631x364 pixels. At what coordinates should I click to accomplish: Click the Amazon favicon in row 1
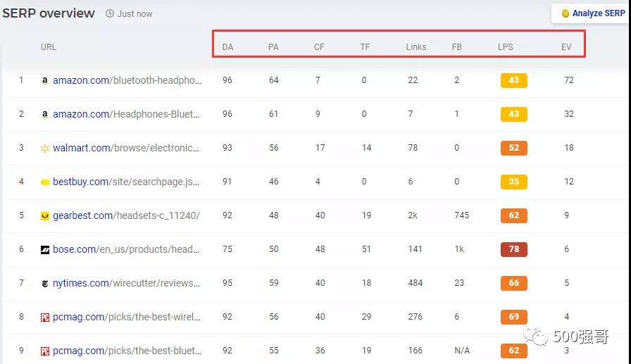[45, 81]
